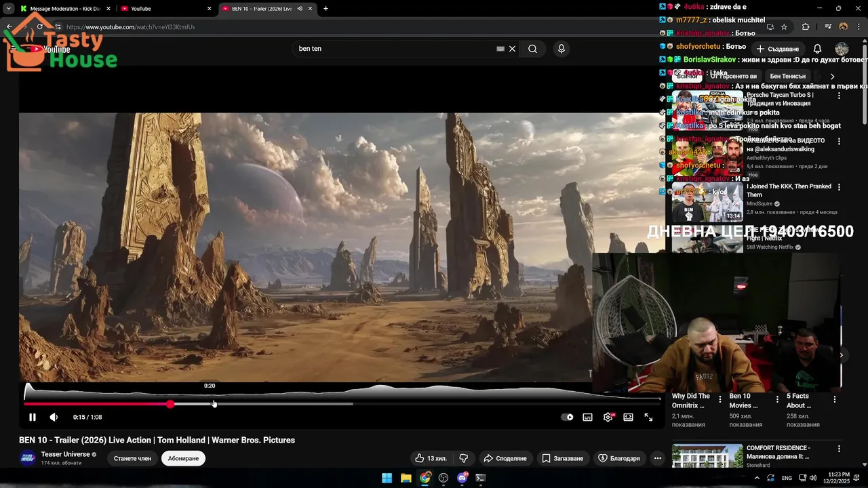Click the Teaser Universe channel avatar
The height and width of the screenshot is (488, 868).
click(28, 458)
